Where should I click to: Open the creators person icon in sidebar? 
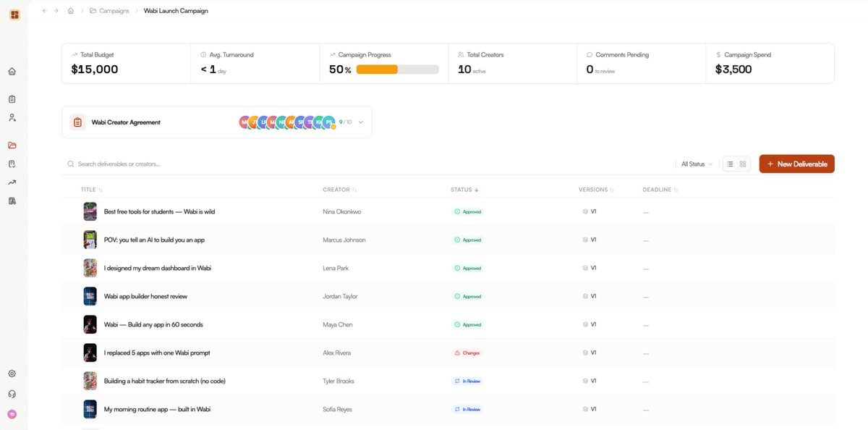pos(12,117)
